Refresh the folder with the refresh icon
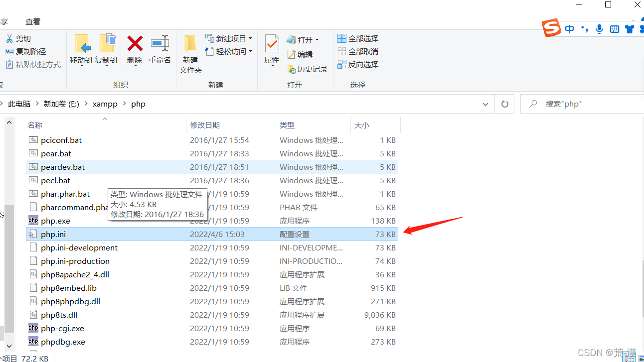Screen dimensions: 644x362 click(504, 104)
